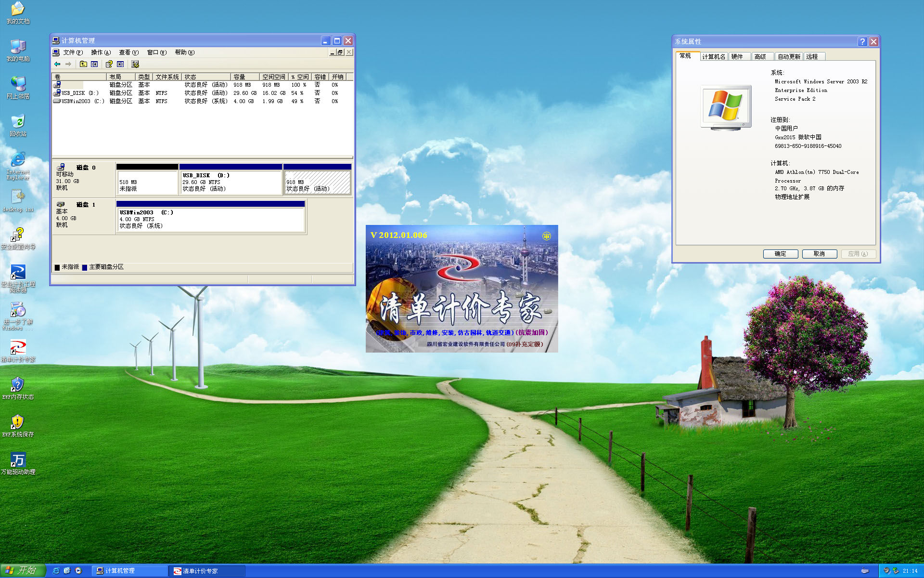Switch to 自动更新 tab in 系统属性
Viewport: 924px width, 578px height.
(789, 57)
